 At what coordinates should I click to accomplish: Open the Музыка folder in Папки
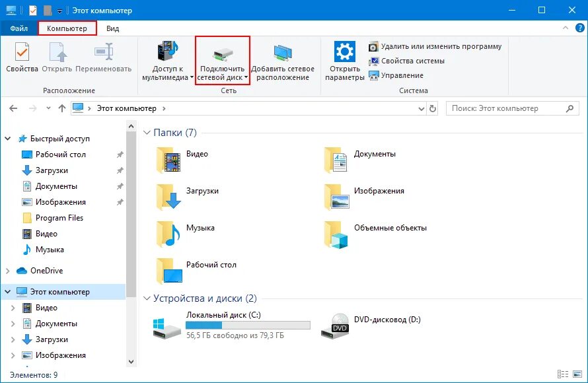[x=186, y=234]
